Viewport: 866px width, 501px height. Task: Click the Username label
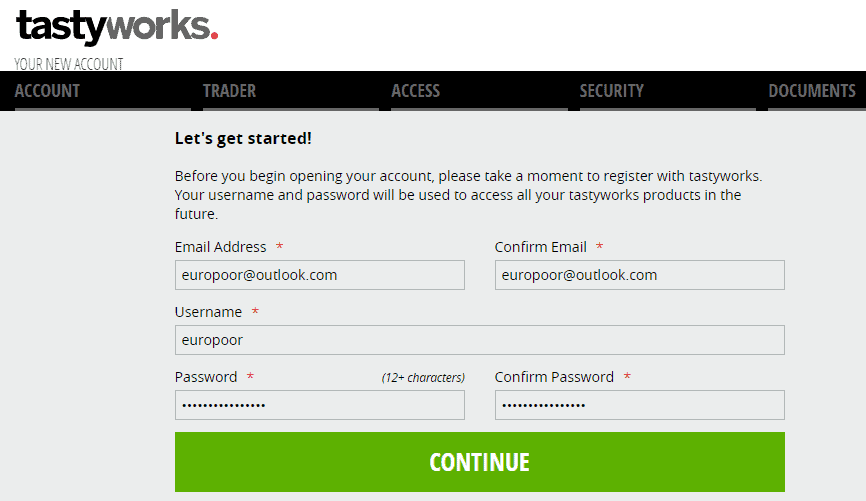pos(208,312)
